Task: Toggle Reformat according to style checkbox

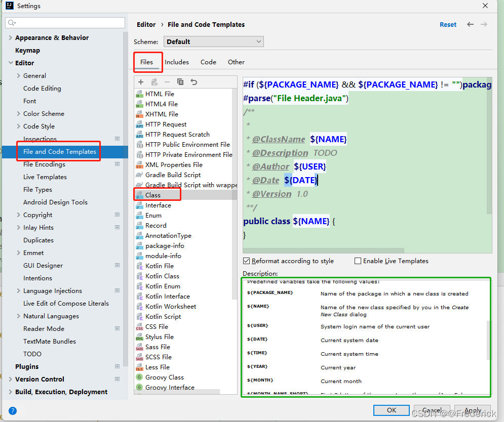Action: (x=247, y=261)
